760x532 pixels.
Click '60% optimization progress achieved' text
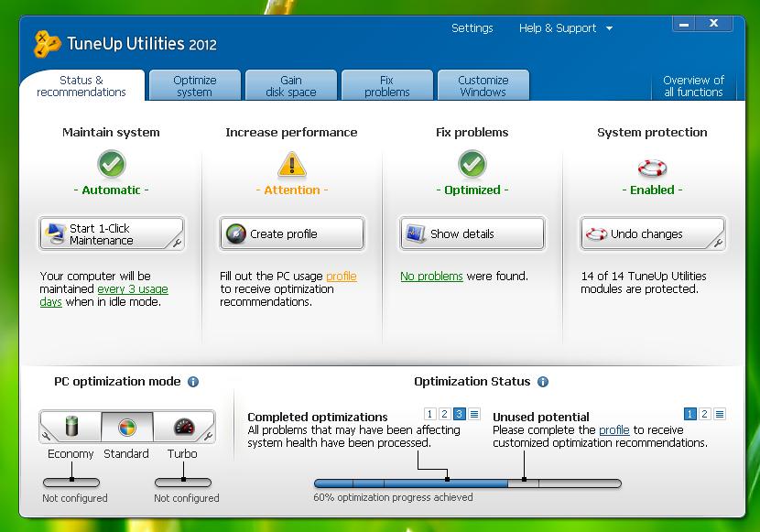pyautogui.click(x=393, y=497)
